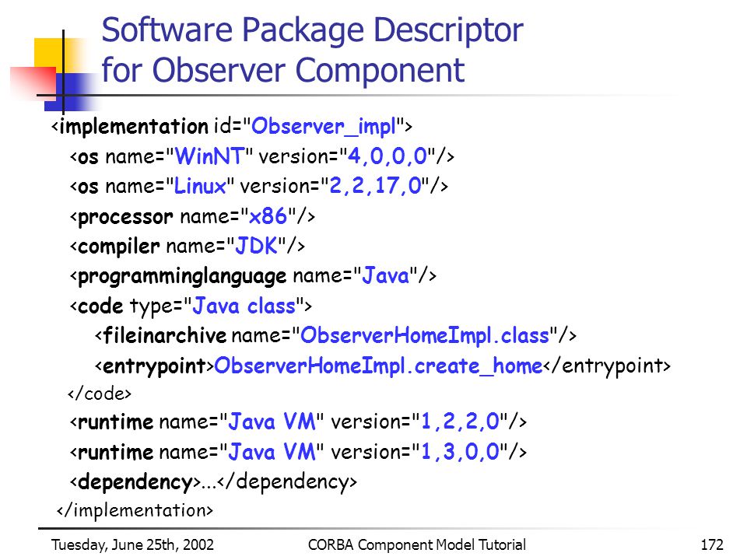Click the closing '</implementation>' tag

point(135,510)
